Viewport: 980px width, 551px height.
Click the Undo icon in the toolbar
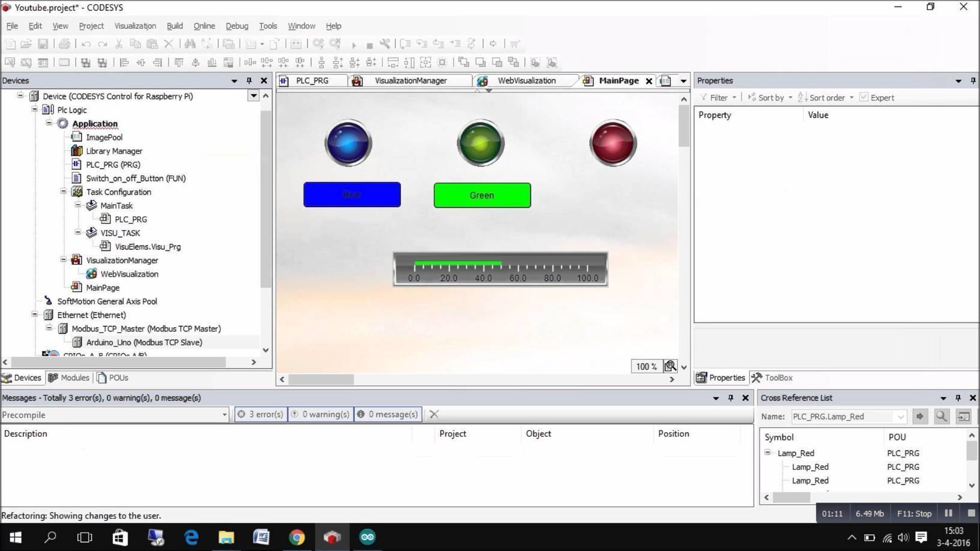coord(85,44)
